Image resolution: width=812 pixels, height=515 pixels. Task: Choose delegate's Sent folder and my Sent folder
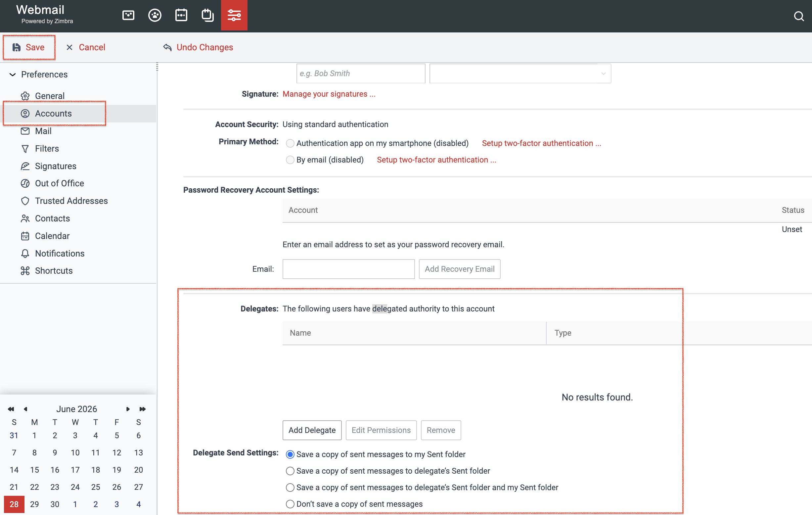click(290, 487)
